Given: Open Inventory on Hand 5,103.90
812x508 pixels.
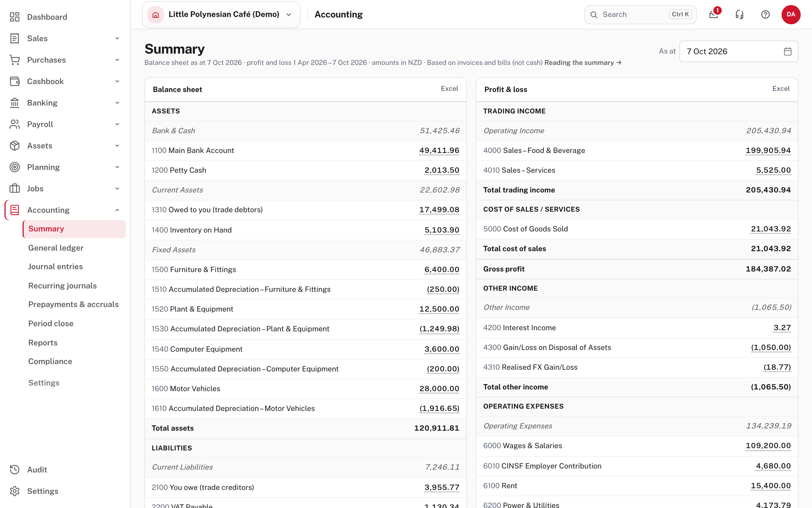Looking at the screenshot, I should point(442,230).
